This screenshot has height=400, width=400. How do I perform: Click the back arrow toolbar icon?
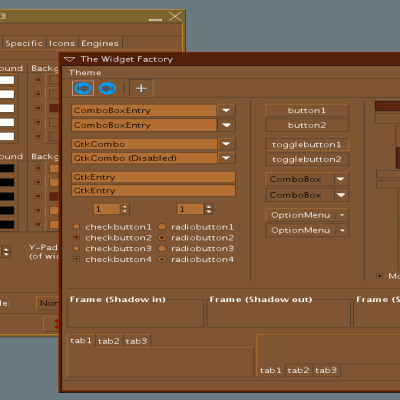pyautogui.click(x=83, y=88)
